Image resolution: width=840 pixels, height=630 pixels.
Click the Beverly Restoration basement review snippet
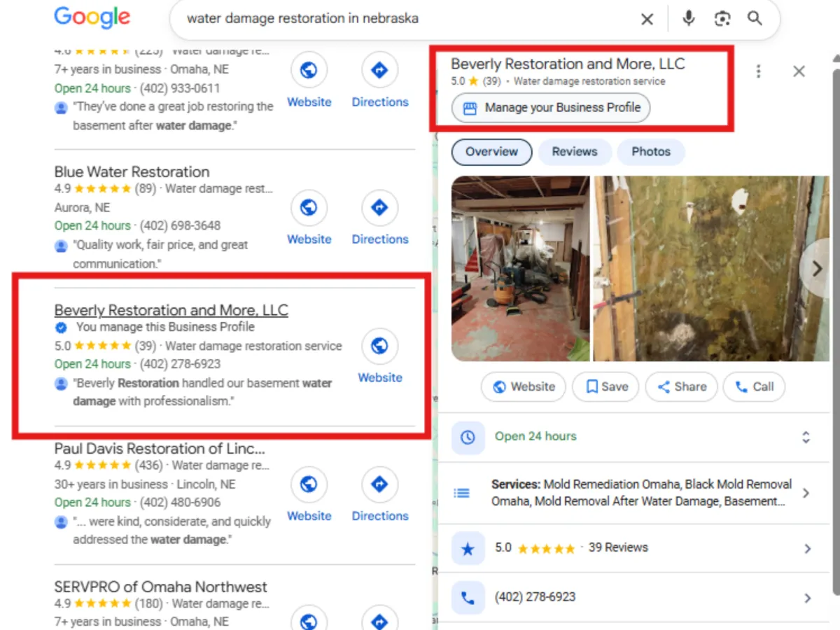coord(202,392)
